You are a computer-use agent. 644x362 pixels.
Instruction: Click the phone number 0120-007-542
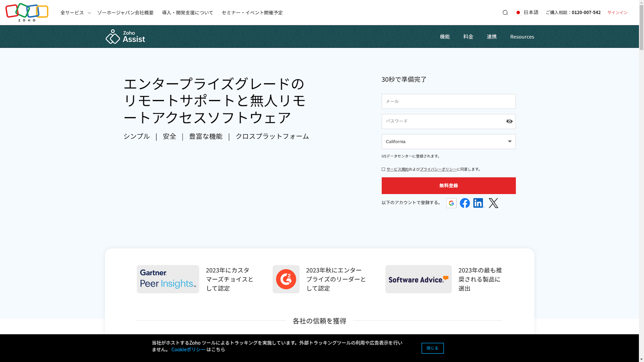[x=586, y=13]
